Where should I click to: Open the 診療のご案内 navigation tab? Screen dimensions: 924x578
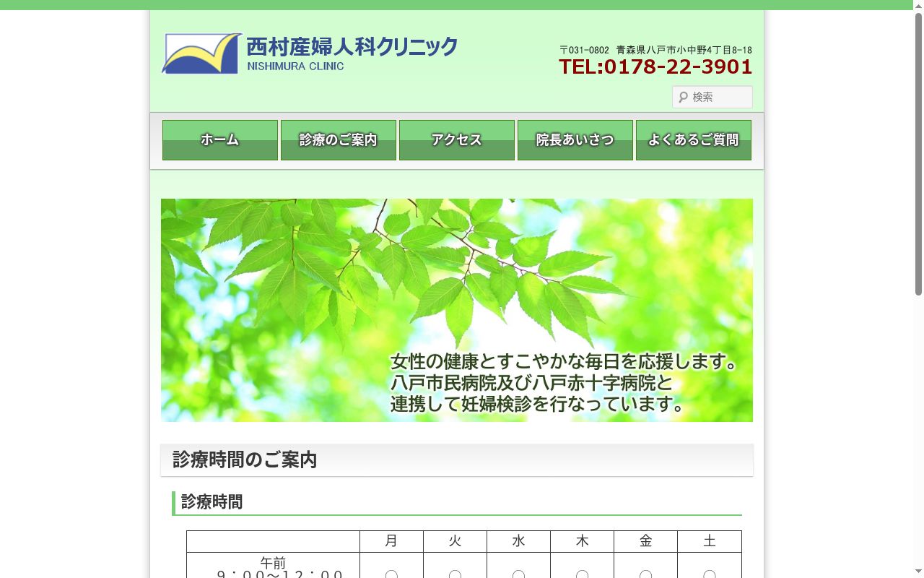(339, 140)
